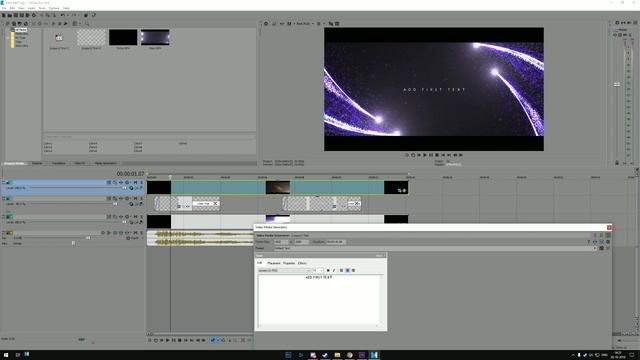The width and height of the screenshot is (640, 360).
Task: Switch to the Media Generators tab
Action: coord(106,163)
